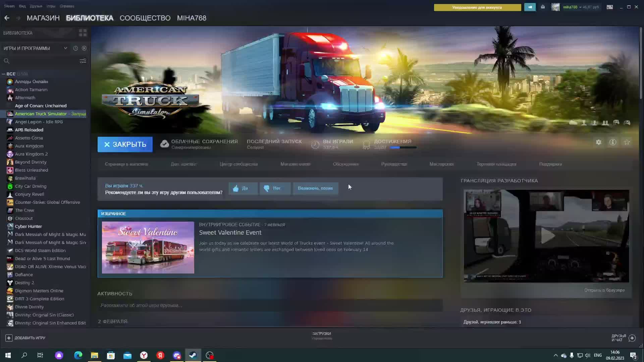Toggle favorite star for the game

(x=627, y=142)
